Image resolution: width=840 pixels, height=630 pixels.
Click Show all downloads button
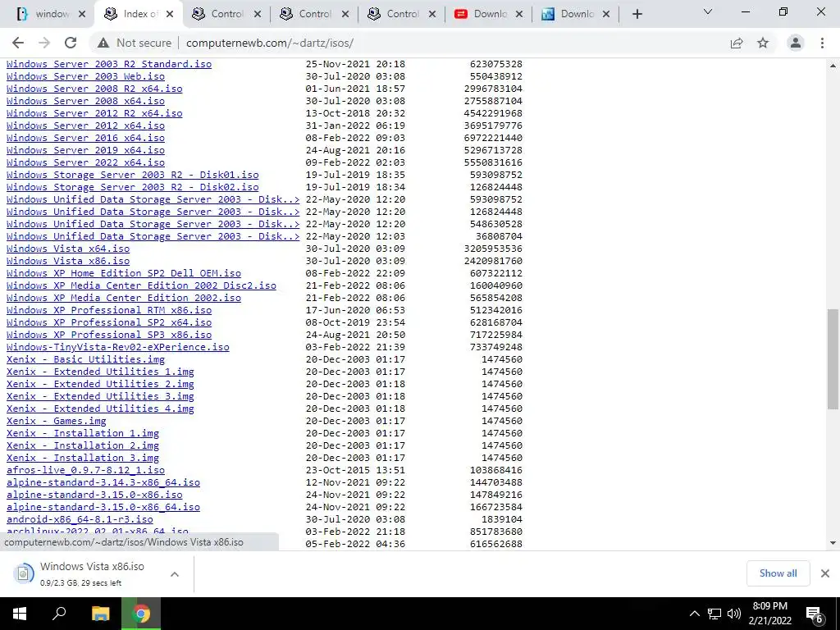pos(778,573)
